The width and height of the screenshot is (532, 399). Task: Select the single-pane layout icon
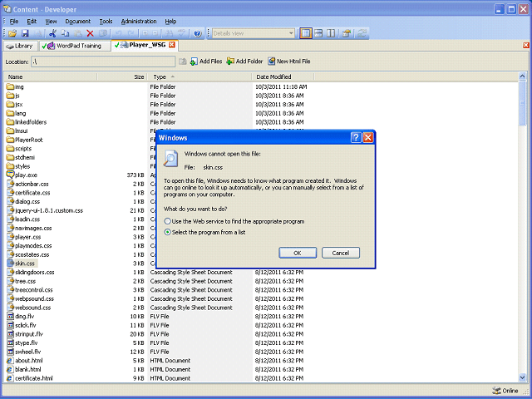(x=306, y=33)
